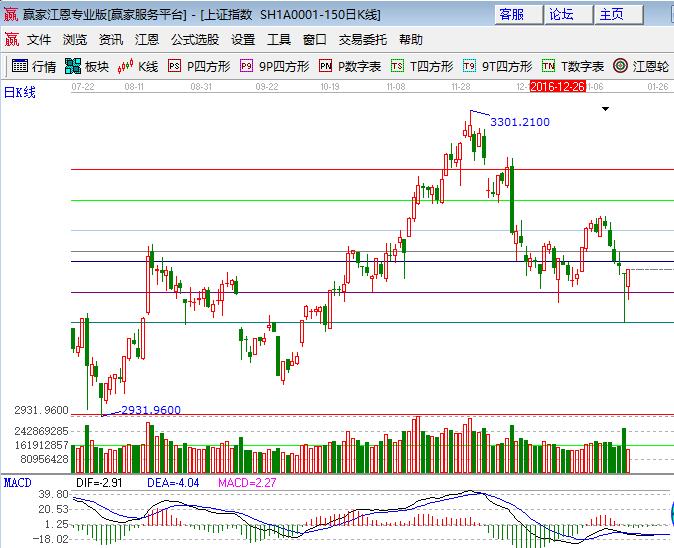Open the 文件 menu
Viewport: 674px width, 548px height.
pyautogui.click(x=39, y=40)
